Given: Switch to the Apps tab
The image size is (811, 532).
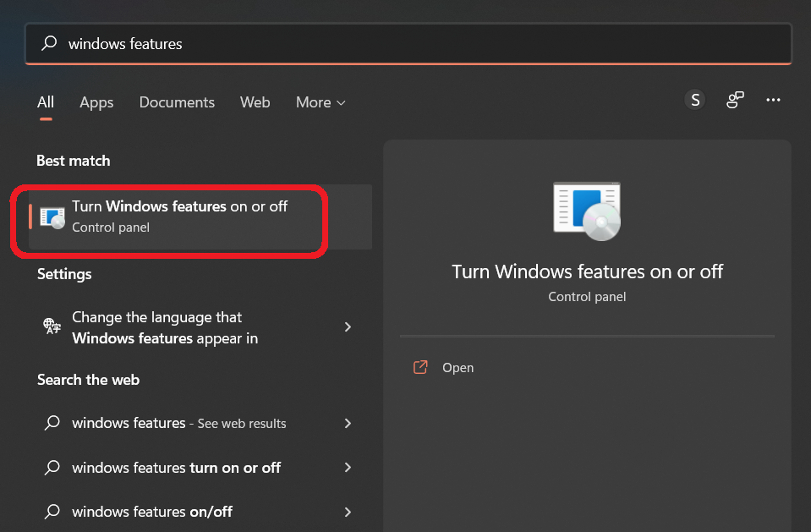Looking at the screenshot, I should [x=96, y=102].
